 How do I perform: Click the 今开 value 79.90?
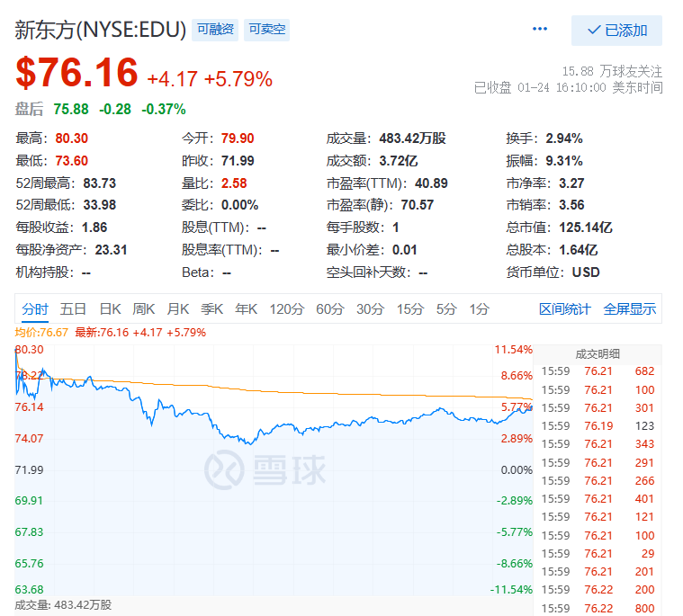pyautogui.click(x=238, y=138)
